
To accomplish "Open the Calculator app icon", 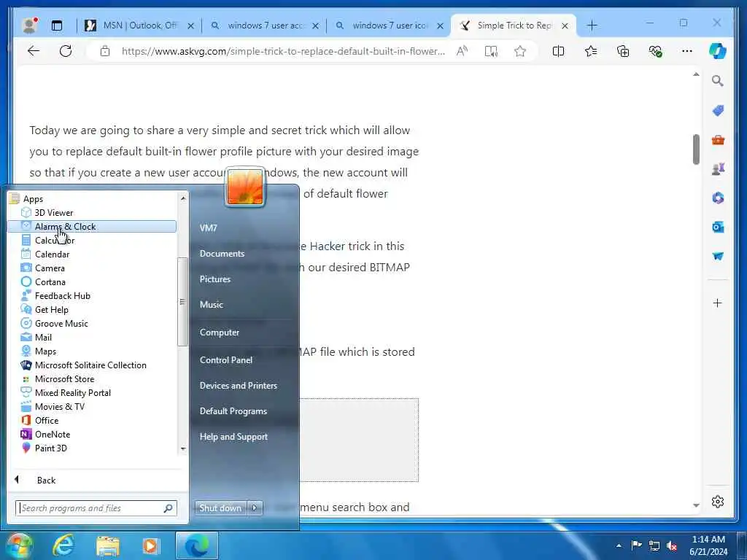I will pos(26,241).
